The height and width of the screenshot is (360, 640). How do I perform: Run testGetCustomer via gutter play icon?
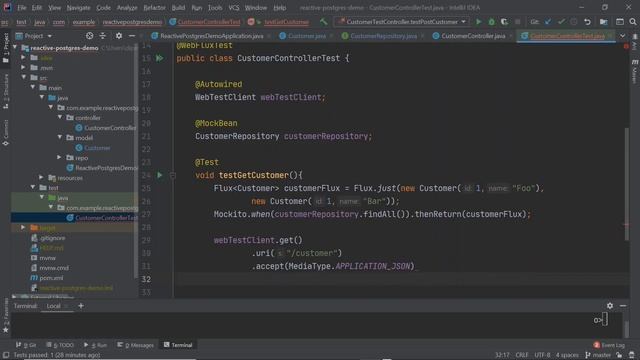point(160,175)
